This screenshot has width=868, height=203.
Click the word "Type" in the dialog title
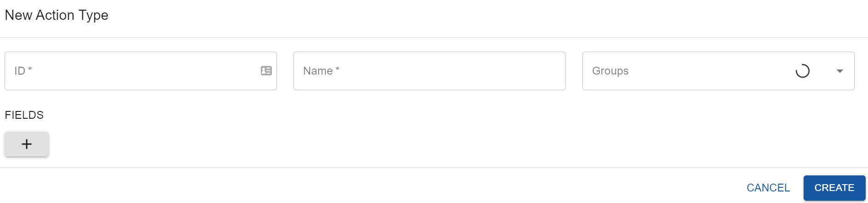(x=93, y=16)
